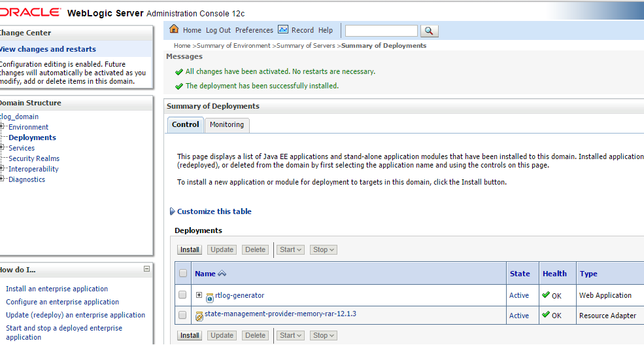Check the rtlog-generator row checkbox

click(x=183, y=295)
